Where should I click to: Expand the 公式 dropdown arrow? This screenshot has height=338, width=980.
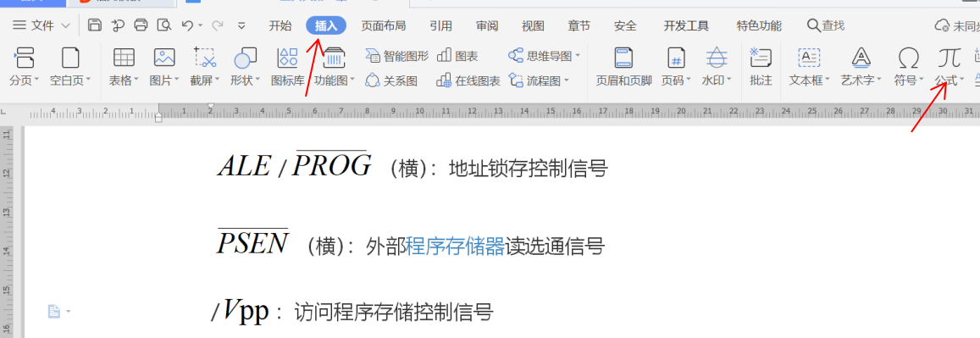(x=961, y=80)
